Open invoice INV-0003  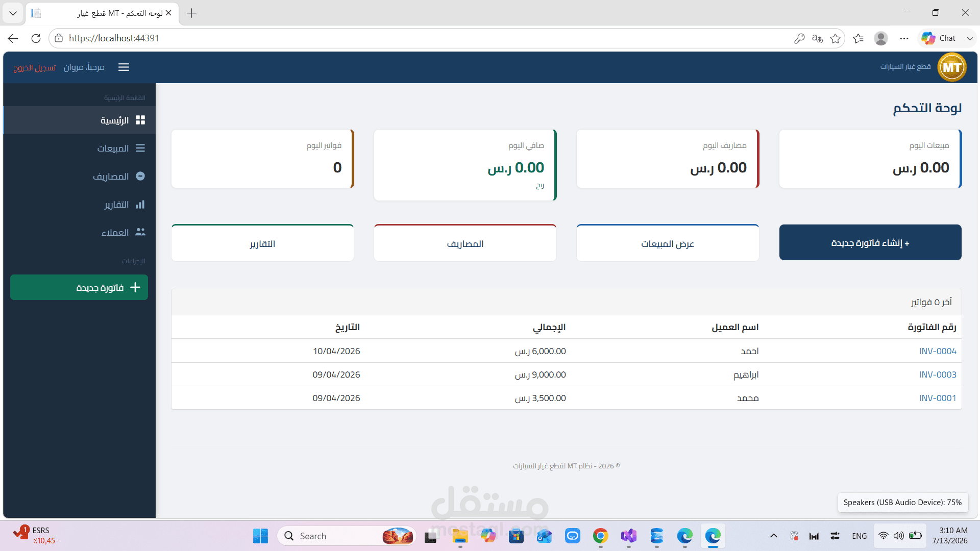(938, 374)
